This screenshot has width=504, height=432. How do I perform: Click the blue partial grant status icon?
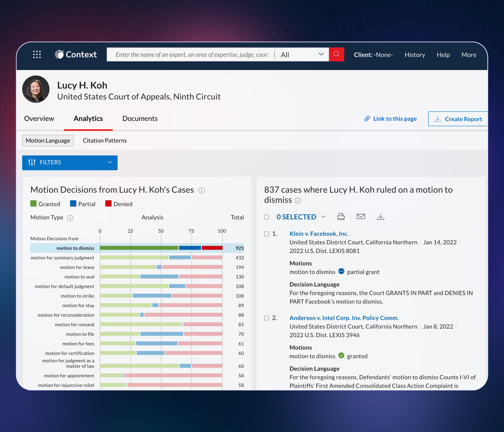point(341,271)
